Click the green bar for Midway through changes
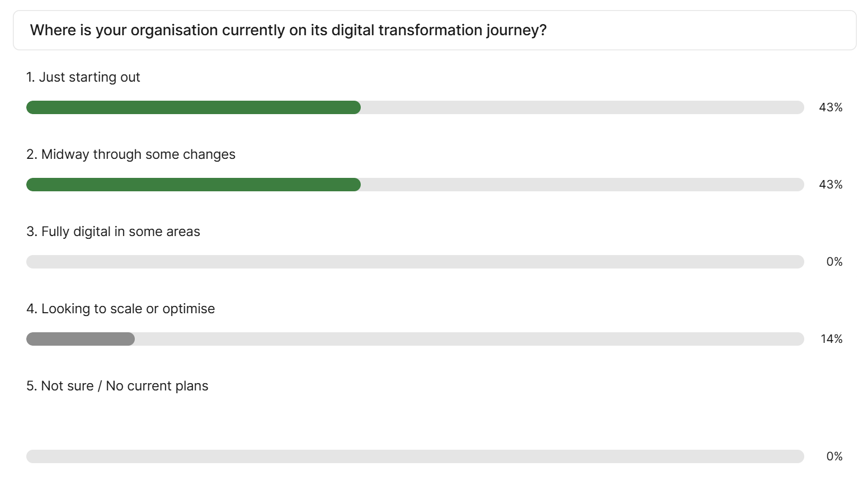This screenshot has height=490, width=868. 194,185
